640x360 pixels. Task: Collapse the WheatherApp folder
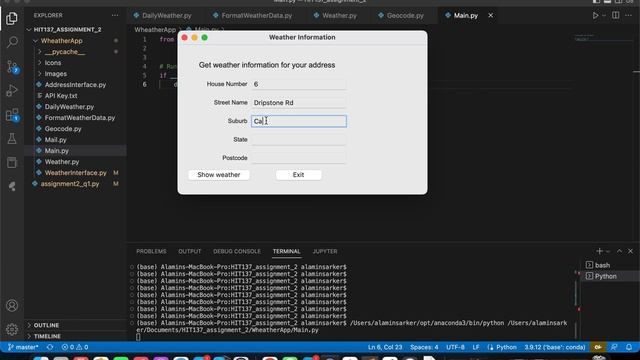point(61,41)
